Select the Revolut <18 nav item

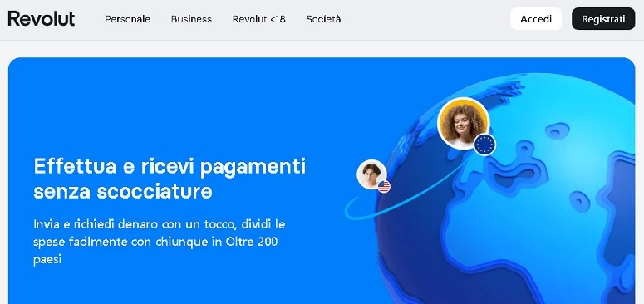coord(258,19)
